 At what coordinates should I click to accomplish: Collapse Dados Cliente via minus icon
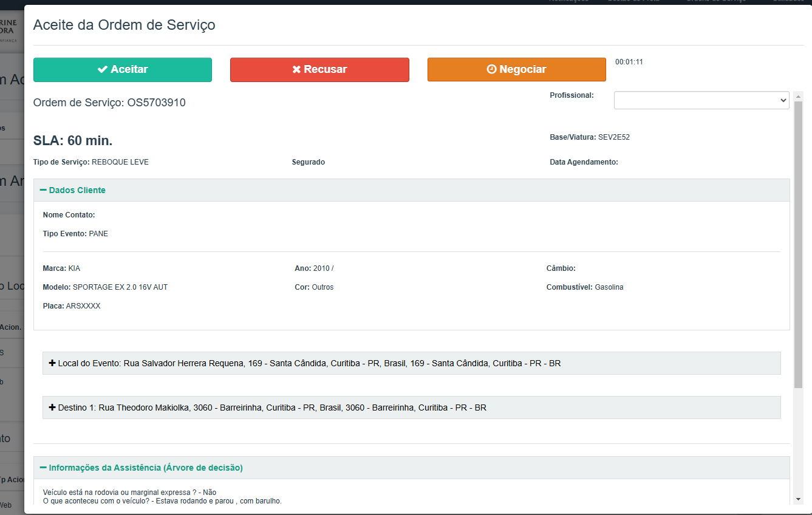click(x=43, y=190)
